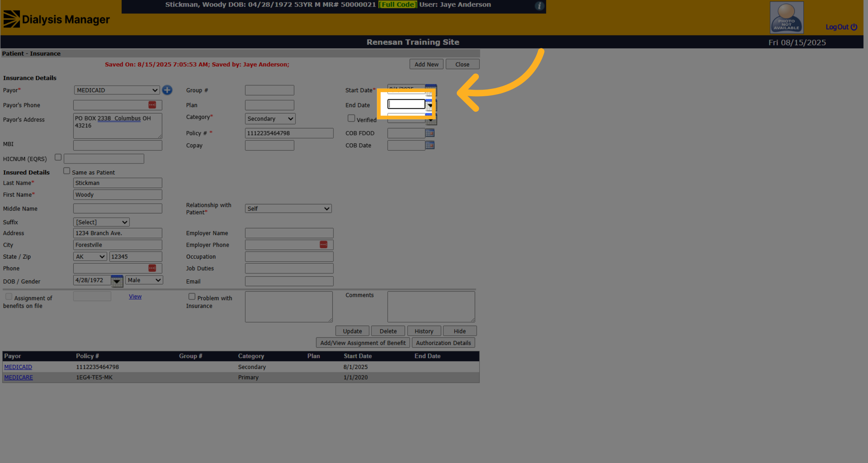Click the insured Phone red entry icon
This screenshot has width=868, height=463.
pyautogui.click(x=152, y=268)
